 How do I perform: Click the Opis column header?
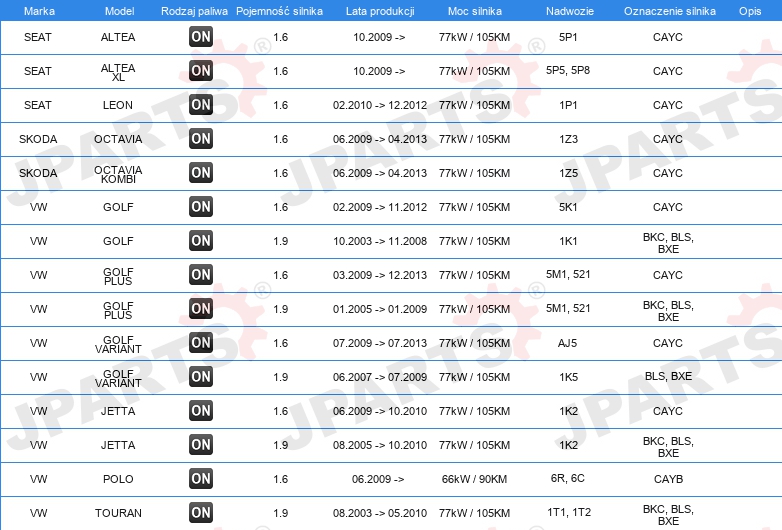click(x=750, y=11)
